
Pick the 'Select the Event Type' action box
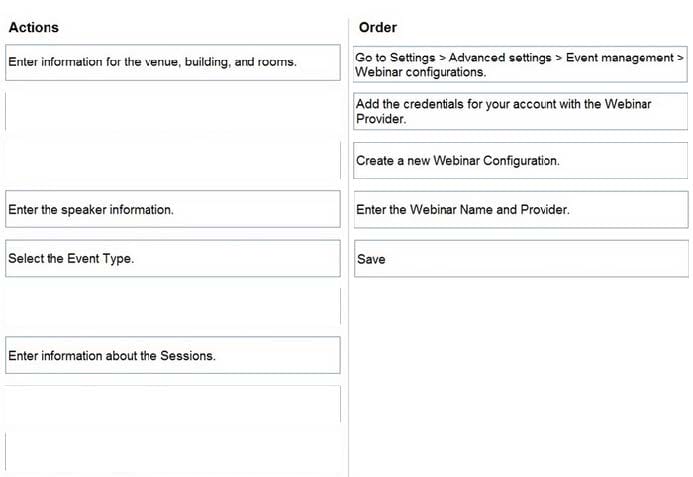(173, 259)
